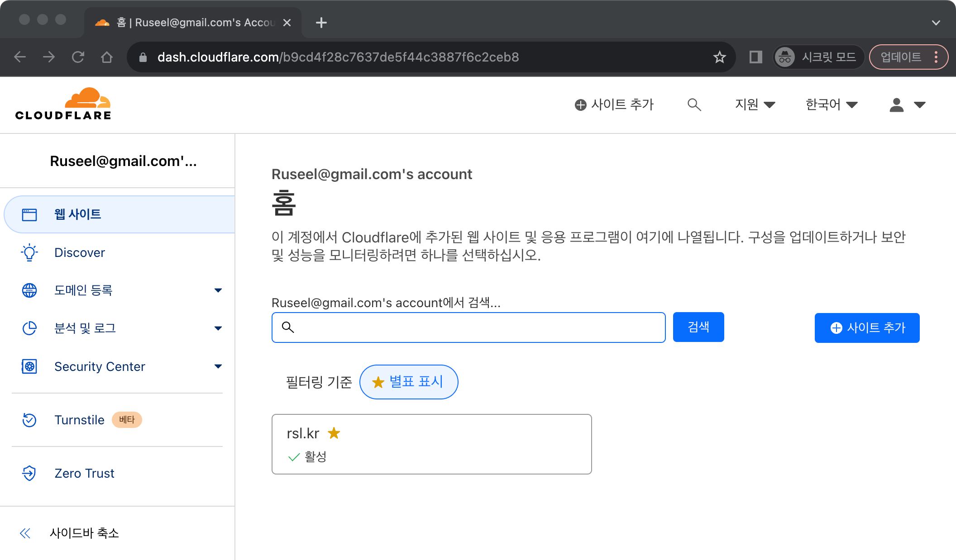Click 사이드바 축소 to collapse sidebar

click(84, 533)
